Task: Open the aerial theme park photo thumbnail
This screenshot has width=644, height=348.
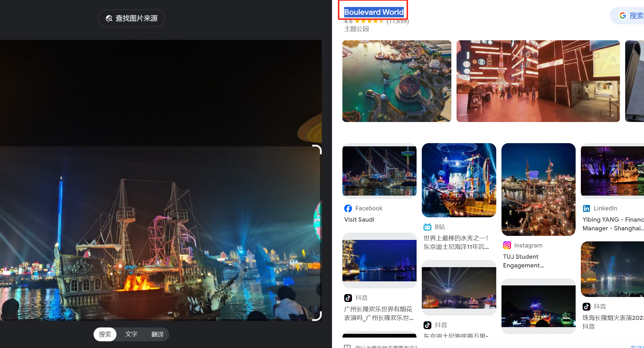Action: point(397,81)
